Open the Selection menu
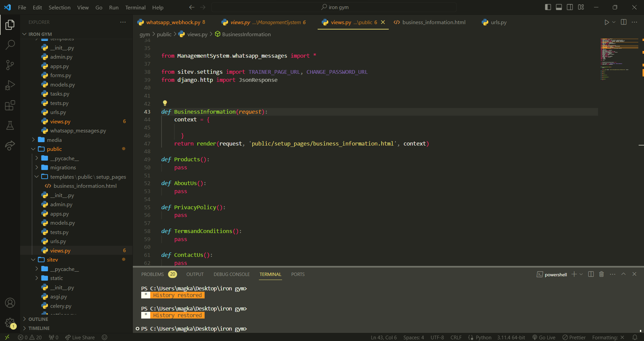 click(59, 7)
